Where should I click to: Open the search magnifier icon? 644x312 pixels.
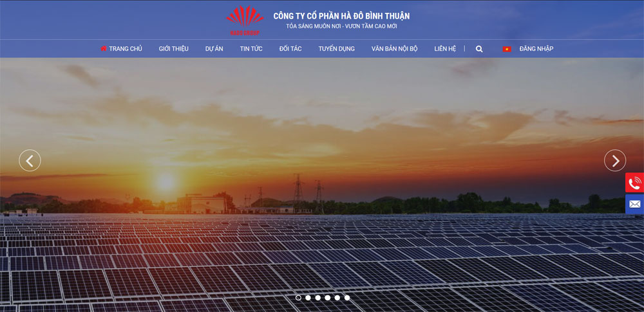(479, 49)
